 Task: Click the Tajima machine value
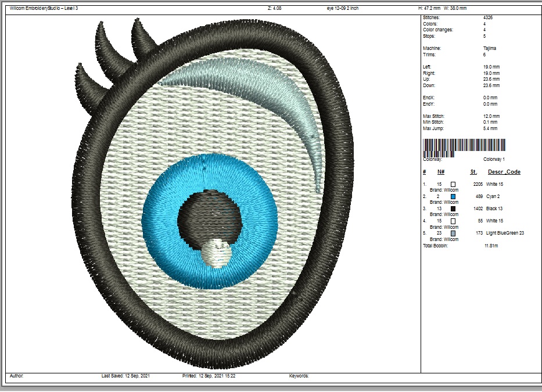pos(489,48)
